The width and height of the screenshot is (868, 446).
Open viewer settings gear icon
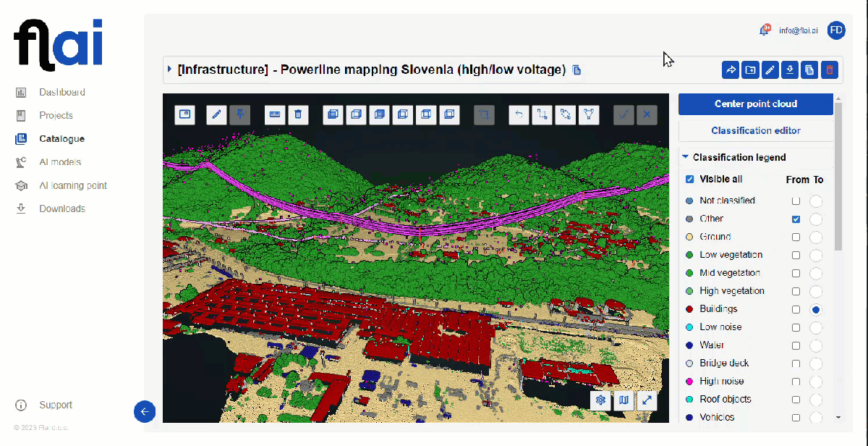coord(600,400)
